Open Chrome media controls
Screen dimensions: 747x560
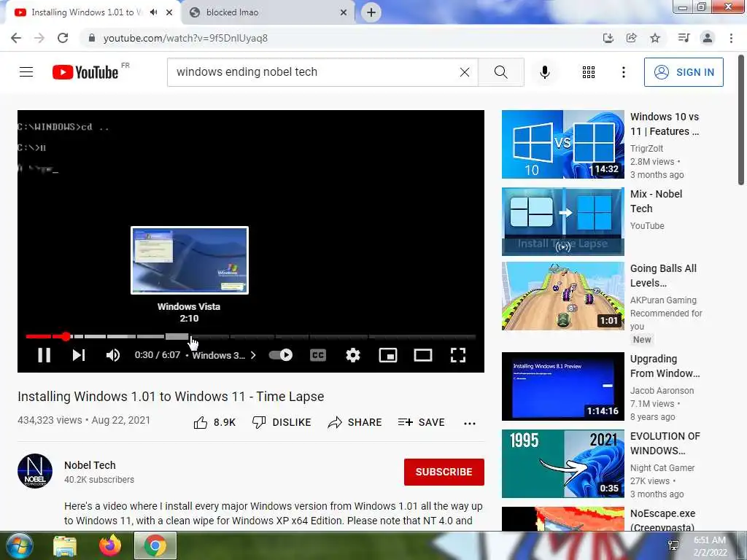pos(684,38)
